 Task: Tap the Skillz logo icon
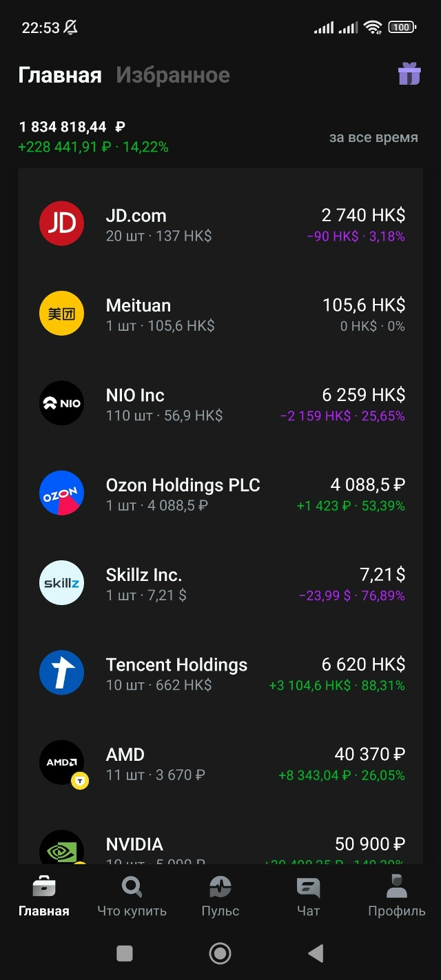61,583
